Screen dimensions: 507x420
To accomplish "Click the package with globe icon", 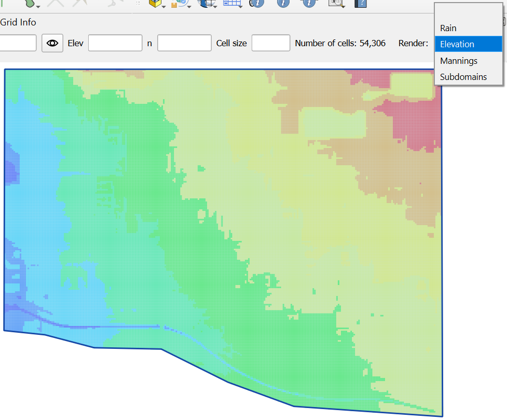I will pos(181,4).
